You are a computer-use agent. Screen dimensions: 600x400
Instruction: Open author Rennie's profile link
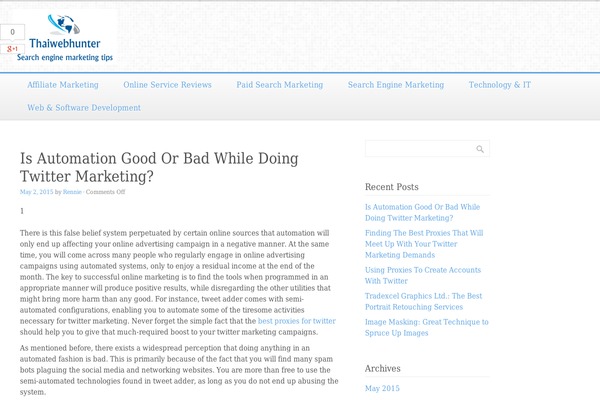coord(72,192)
